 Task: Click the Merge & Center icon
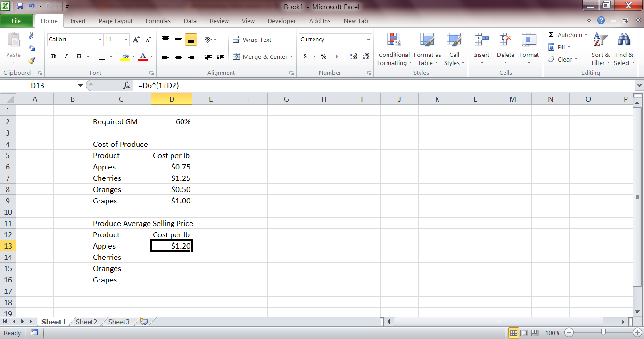[237, 56]
